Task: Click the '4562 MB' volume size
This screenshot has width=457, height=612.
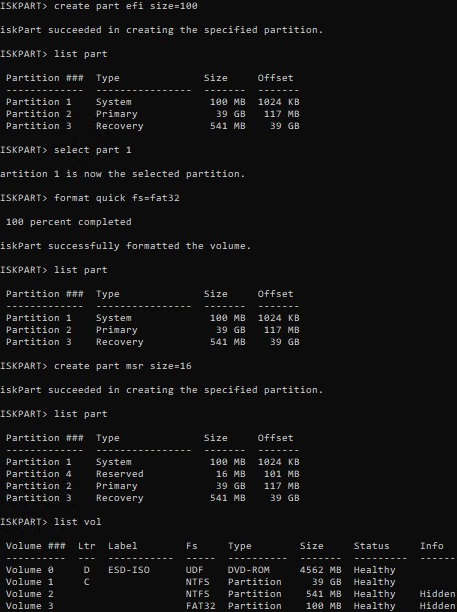Action: [320, 570]
